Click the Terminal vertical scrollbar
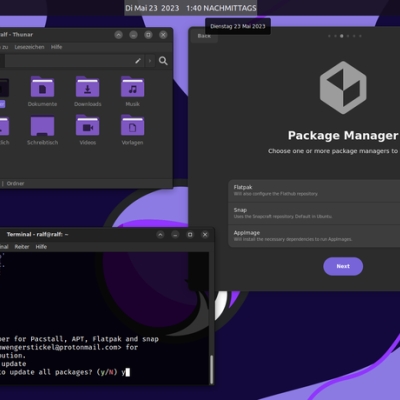 (x=211, y=369)
